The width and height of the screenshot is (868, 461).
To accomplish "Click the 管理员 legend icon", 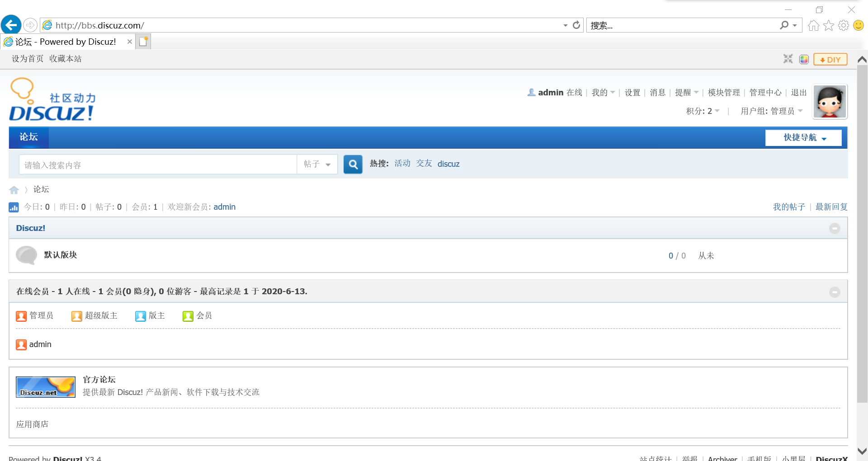I will [x=21, y=316].
